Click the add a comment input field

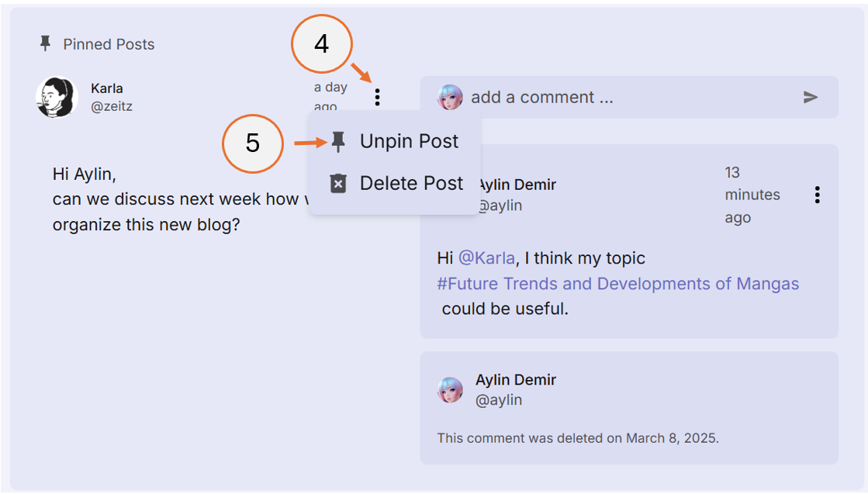click(543, 97)
